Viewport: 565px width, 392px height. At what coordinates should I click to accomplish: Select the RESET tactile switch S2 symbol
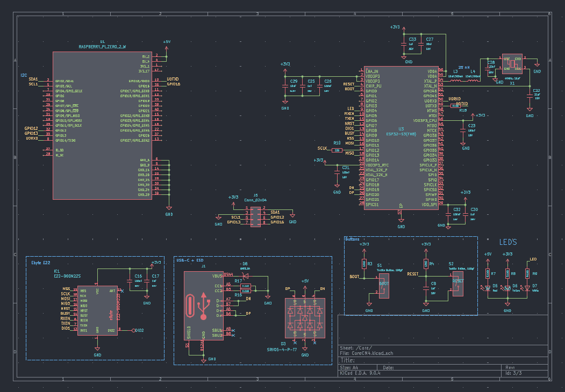(457, 284)
